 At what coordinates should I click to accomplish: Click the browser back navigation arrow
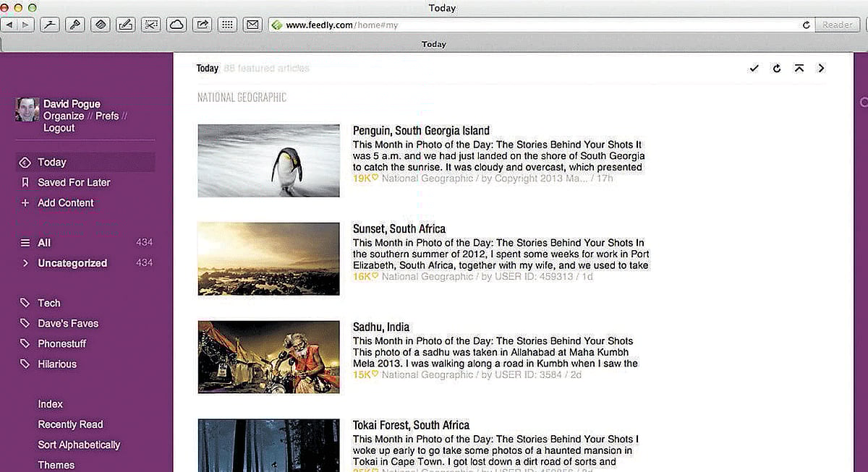[9, 24]
